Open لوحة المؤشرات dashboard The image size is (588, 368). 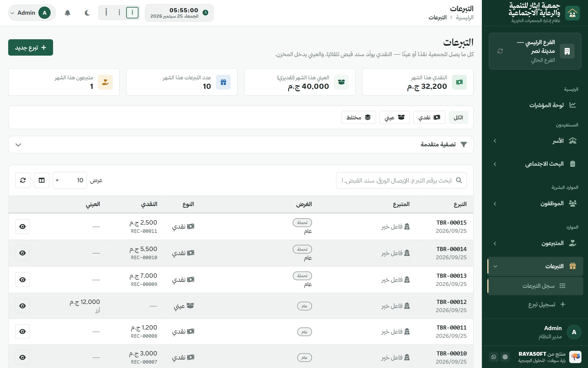(x=535, y=105)
